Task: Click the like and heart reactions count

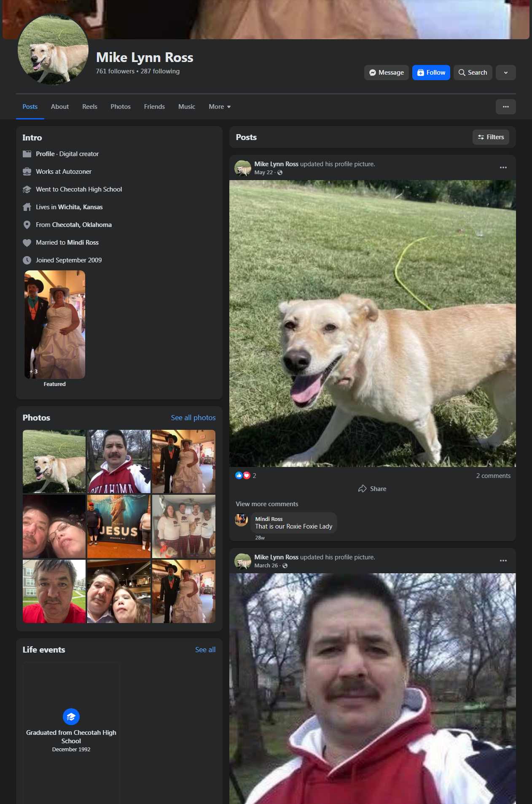Action: (246, 475)
